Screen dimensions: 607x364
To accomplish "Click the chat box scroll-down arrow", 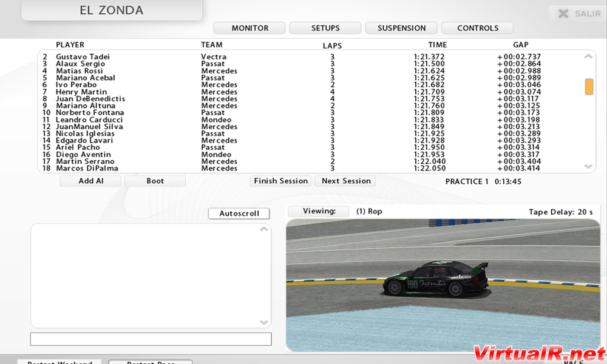I will coord(263,322).
